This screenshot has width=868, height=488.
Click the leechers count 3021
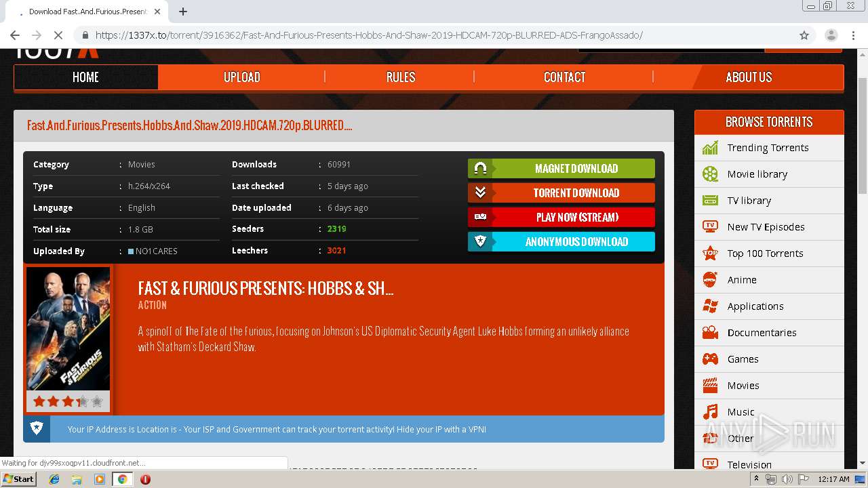click(x=336, y=251)
